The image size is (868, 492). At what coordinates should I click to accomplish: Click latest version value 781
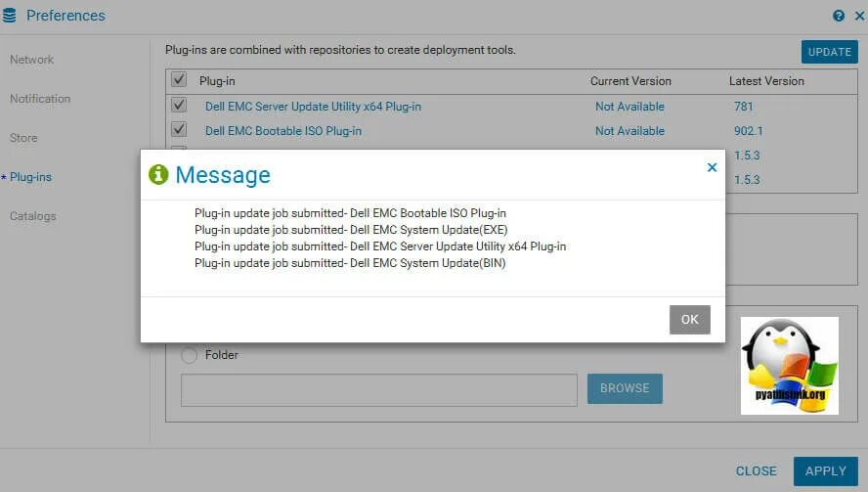pos(744,107)
